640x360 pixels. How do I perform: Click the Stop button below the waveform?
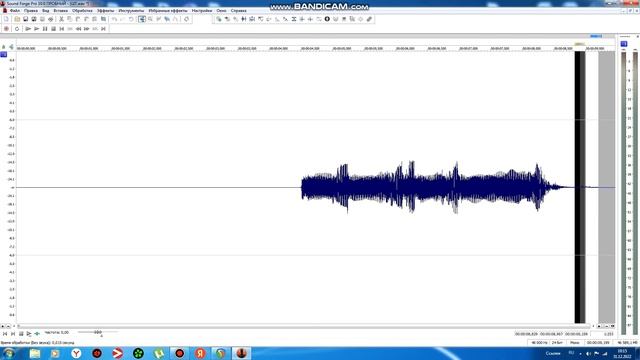pos(21,334)
